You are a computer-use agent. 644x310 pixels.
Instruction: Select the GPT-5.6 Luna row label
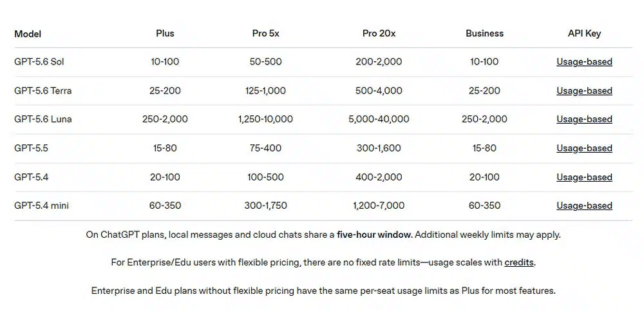pyautogui.click(x=43, y=119)
